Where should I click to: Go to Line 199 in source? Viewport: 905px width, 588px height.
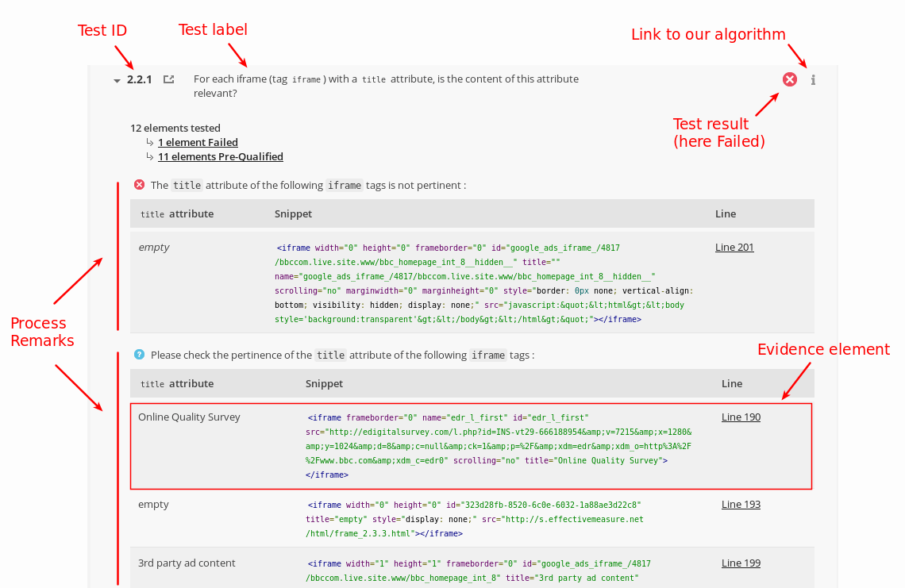point(741,563)
